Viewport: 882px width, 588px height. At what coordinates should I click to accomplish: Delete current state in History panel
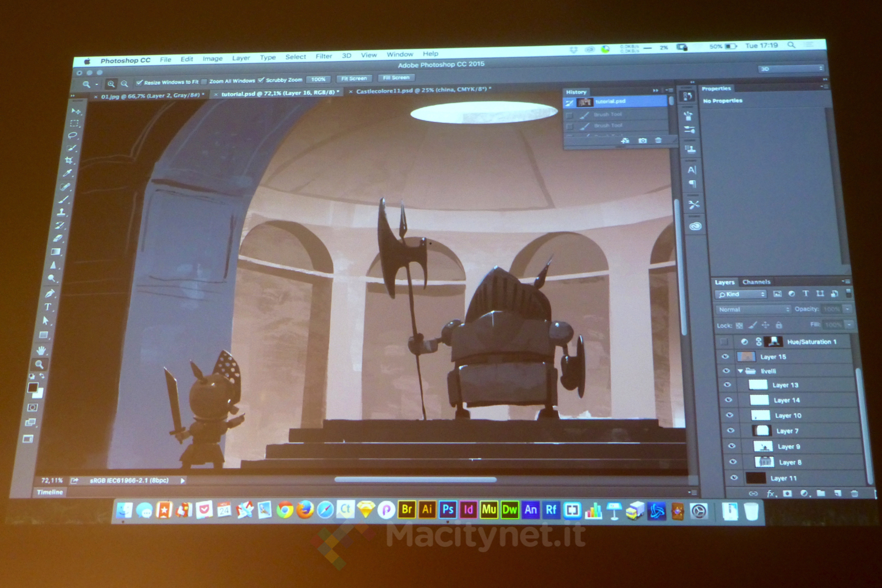658,140
